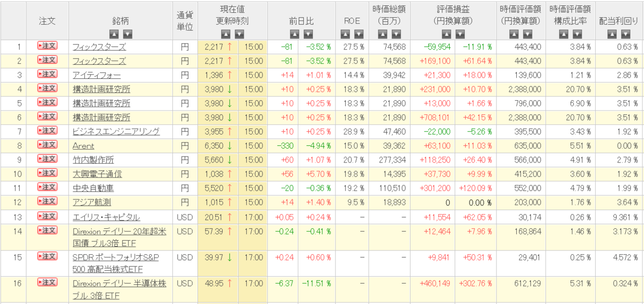Open フィックスターズ link in row 1

[x=99, y=47]
